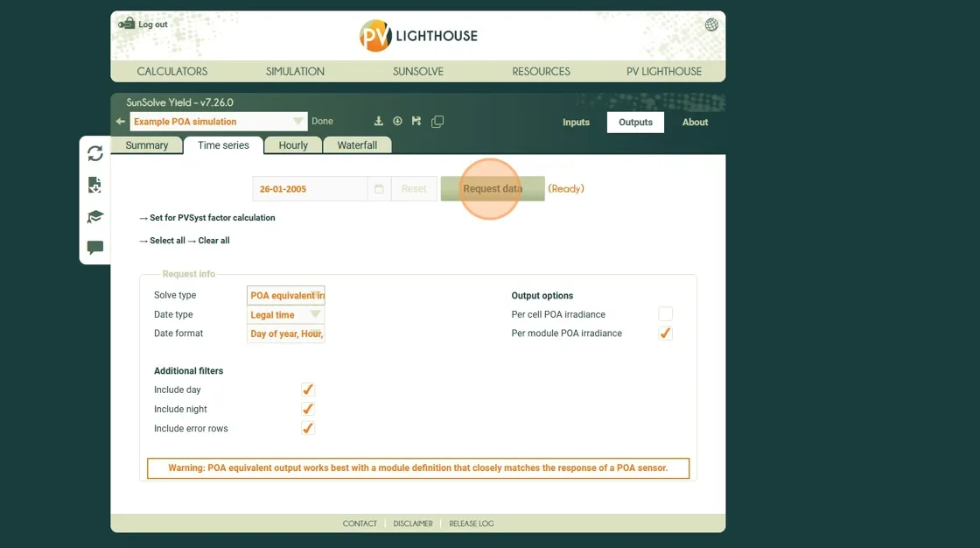Click the copy/duplicate simulation icon

pyautogui.click(x=437, y=122)
